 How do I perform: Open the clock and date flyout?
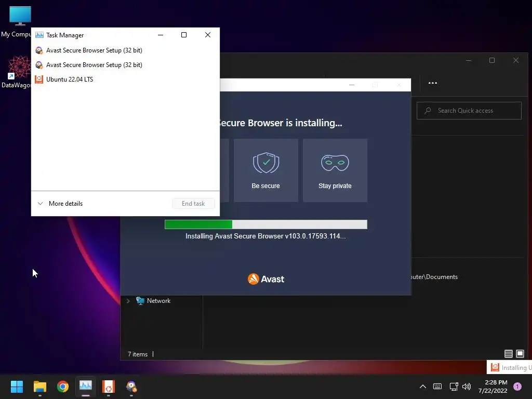coord(493,387)
